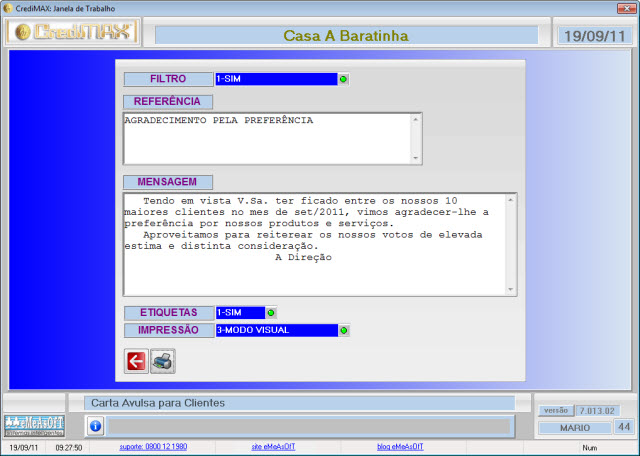640x456 pixels.
Task: Click the printer icon to print
Action: pos(162,361)
